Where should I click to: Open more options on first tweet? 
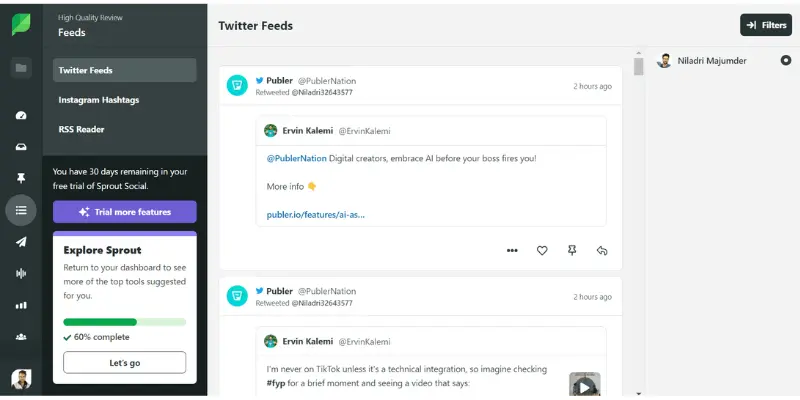tap(512, 251)
